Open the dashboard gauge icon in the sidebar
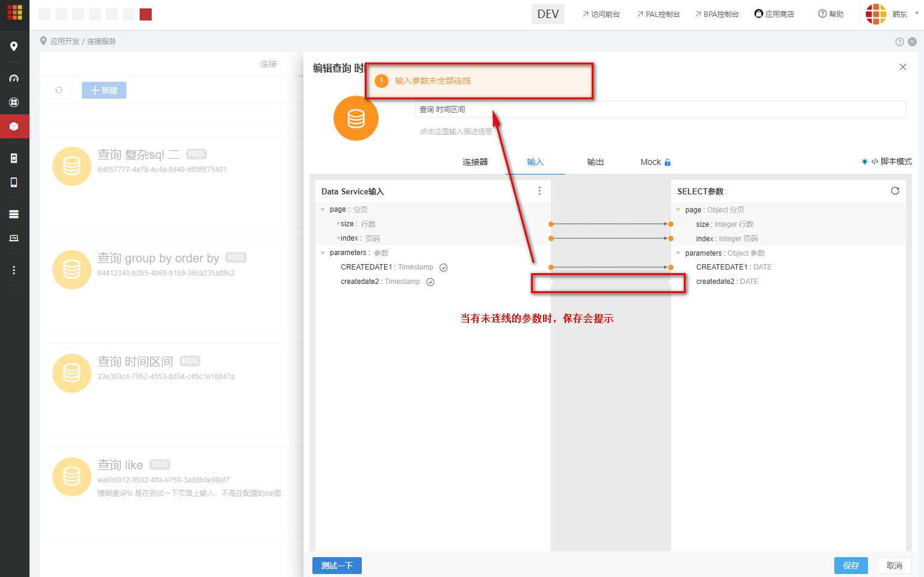 pos(14,78)
